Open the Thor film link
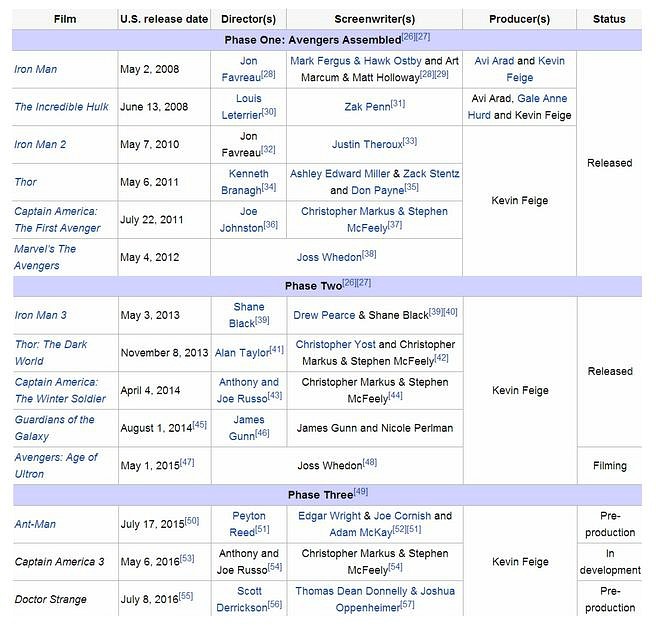Screen dimensions: 656x625 (x=26, y=182)
